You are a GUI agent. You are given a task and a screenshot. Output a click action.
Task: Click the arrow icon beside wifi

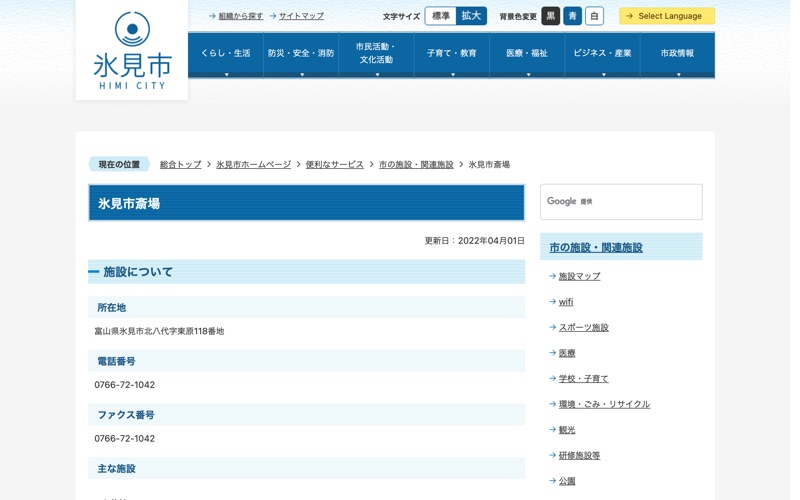coord(552,302)
